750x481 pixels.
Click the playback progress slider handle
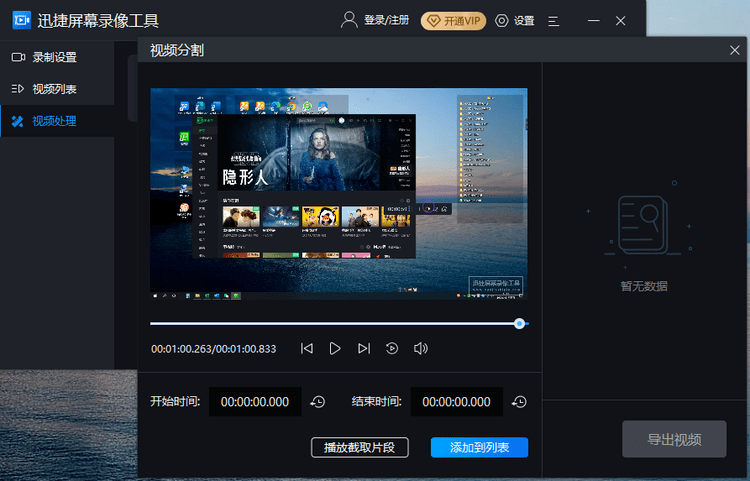tap(519, 324)
